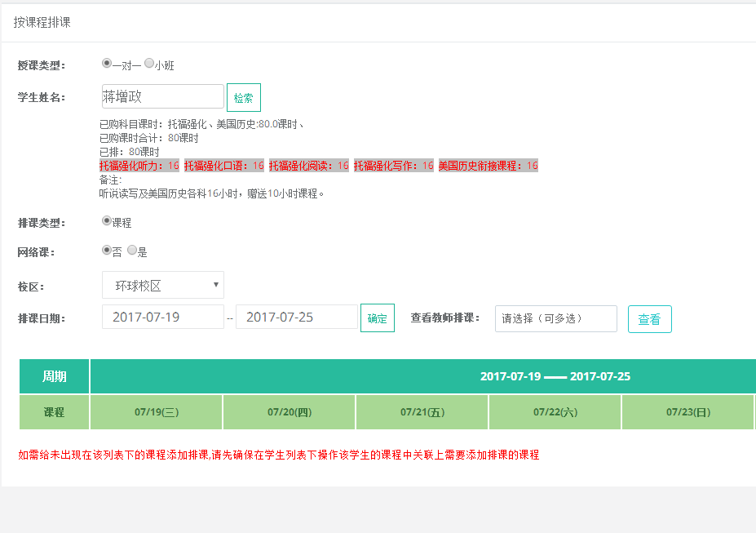
Task: Click the 托福强化听力：16 tag
Action: (x=139, y=166)
